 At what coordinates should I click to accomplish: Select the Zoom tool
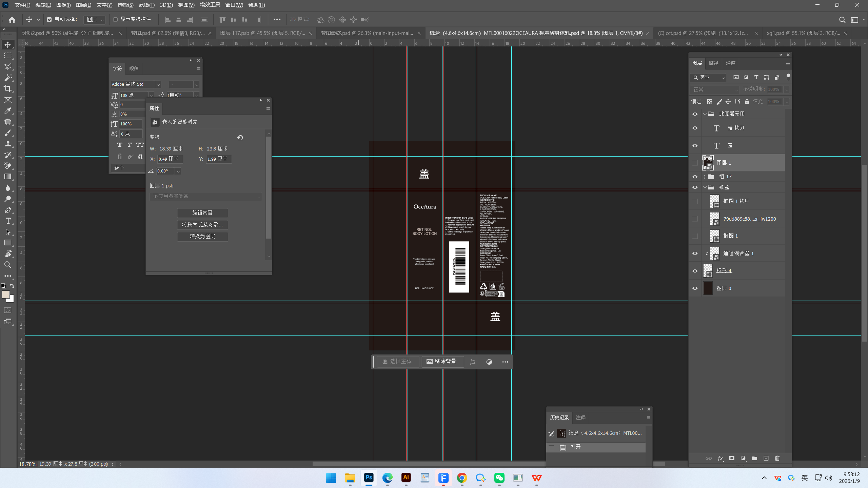point(7,265)
